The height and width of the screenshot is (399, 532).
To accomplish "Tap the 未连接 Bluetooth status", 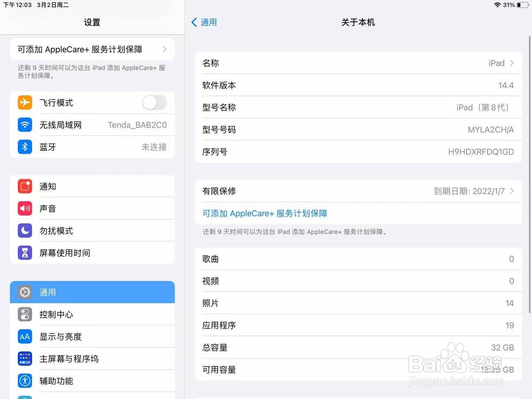I will tap(154, 147).
